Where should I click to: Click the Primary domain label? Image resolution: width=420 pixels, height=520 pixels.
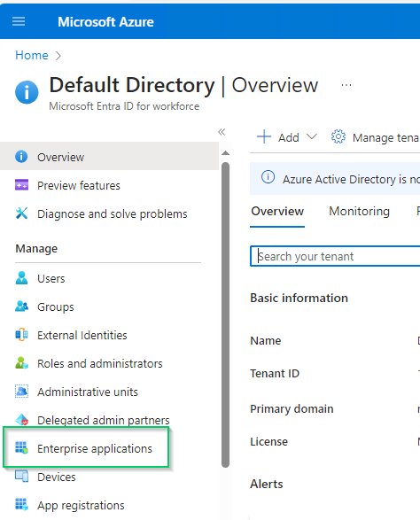click(x=292, y=409)
